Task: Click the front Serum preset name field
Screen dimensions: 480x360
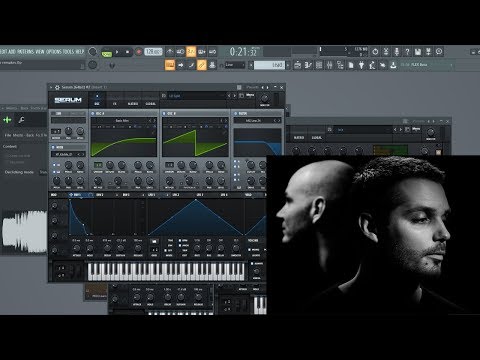Action: tap(196, 96)
